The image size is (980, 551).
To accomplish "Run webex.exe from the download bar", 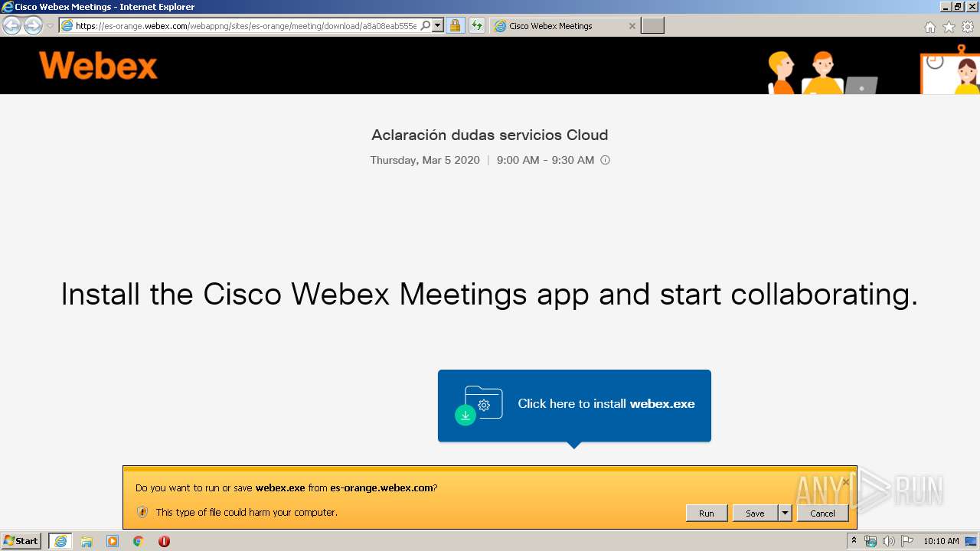I will [707, 514].
